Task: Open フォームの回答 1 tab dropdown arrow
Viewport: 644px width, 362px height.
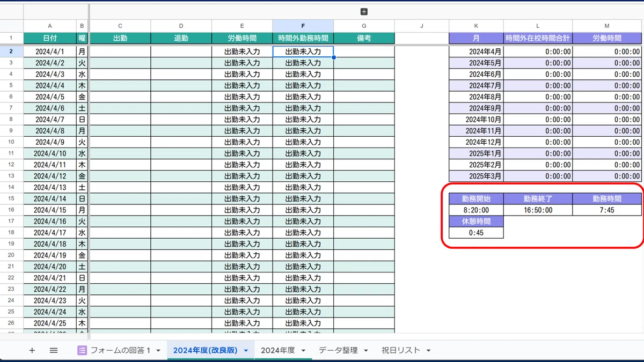Action: point(158,351)
